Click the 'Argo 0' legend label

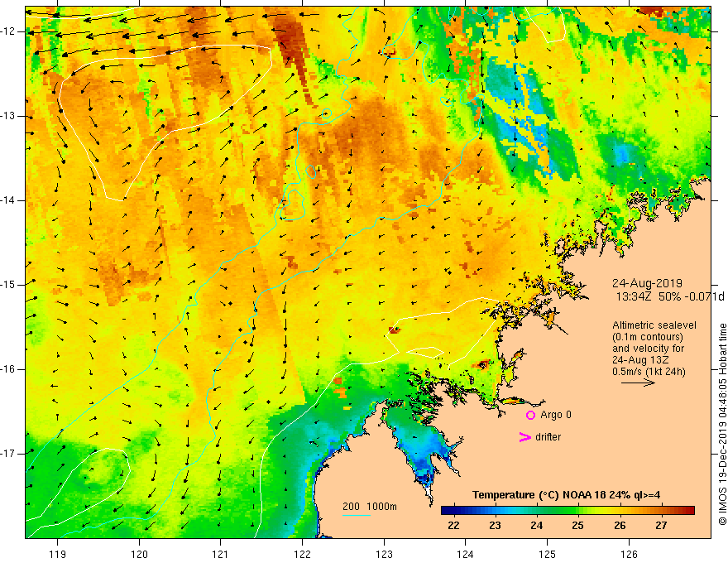pyautogui.click(x=556, y=415)
